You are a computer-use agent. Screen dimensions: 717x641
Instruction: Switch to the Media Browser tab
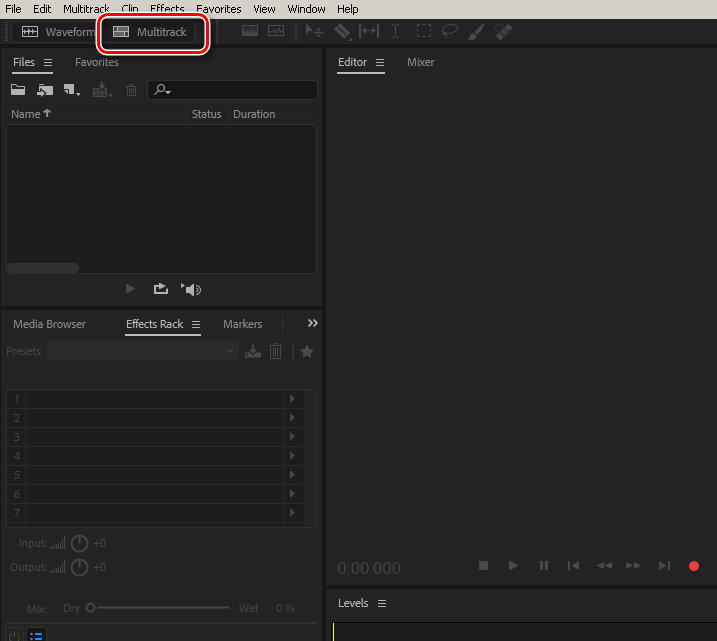click(49, 324)
